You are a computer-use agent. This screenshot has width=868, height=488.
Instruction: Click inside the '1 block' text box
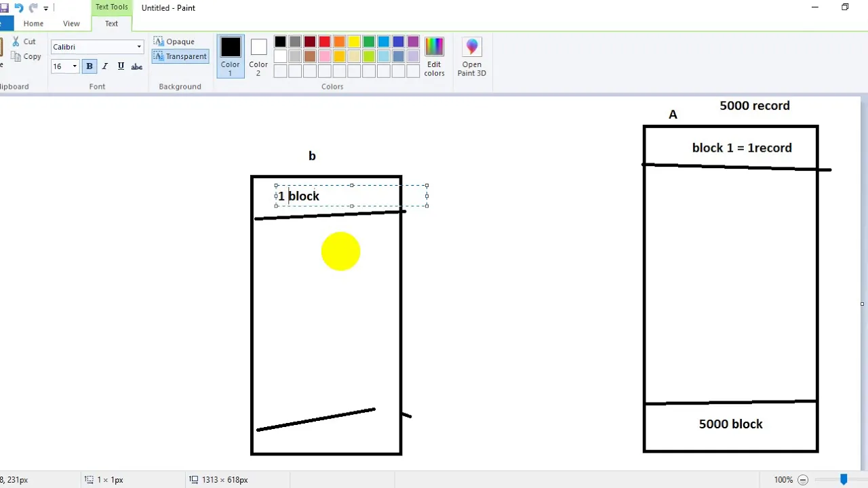[x=351, y=196]
